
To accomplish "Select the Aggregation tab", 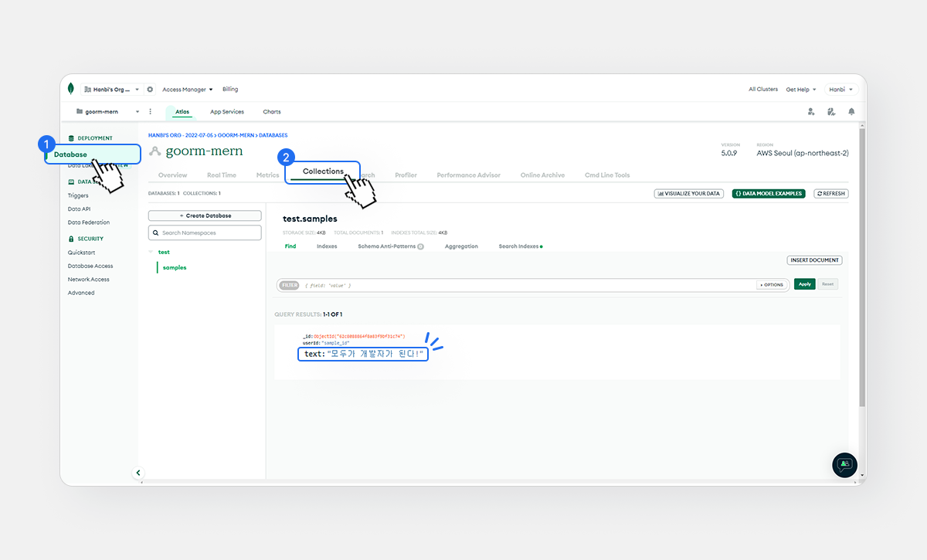I will [x=461, y=246].
